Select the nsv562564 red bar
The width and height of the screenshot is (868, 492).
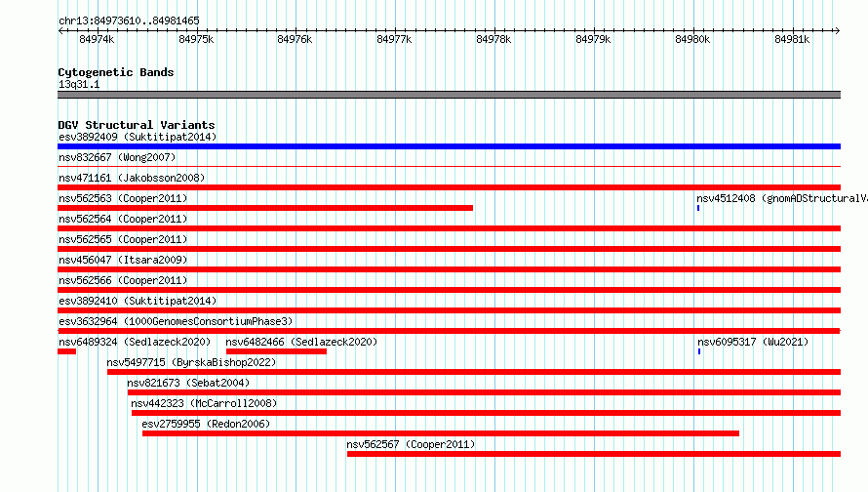pyautogui.click(x=449, y=228)
